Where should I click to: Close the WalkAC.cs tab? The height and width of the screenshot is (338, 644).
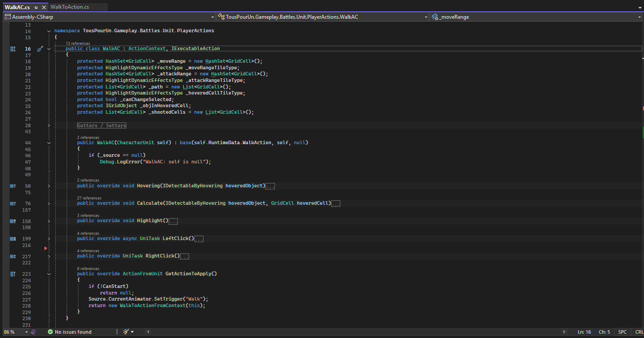click(44, 7)
